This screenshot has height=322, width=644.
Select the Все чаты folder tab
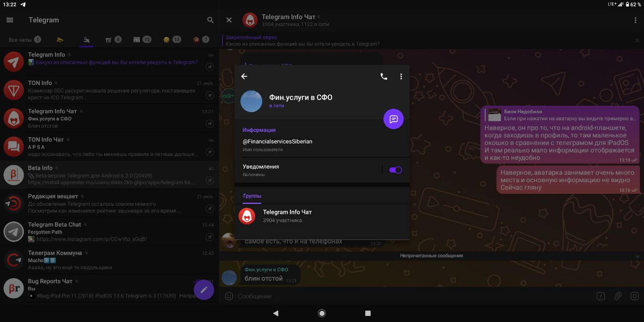click(25, 40)
